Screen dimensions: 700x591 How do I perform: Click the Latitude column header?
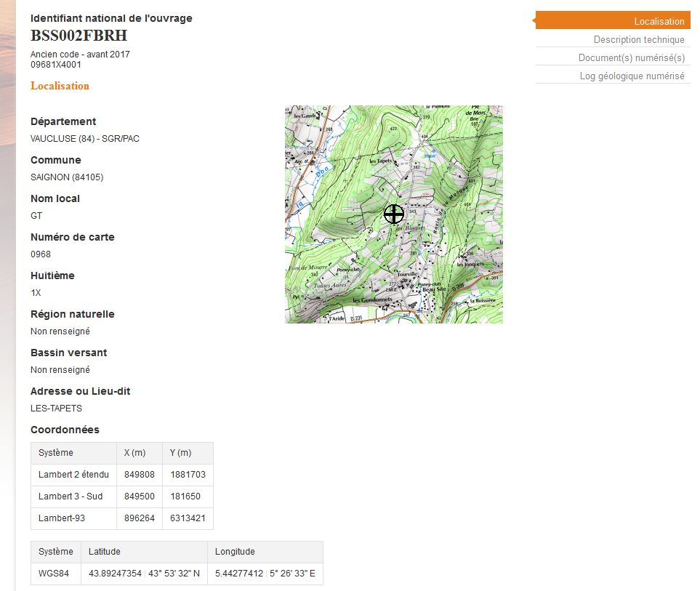(x=105, y=552)
